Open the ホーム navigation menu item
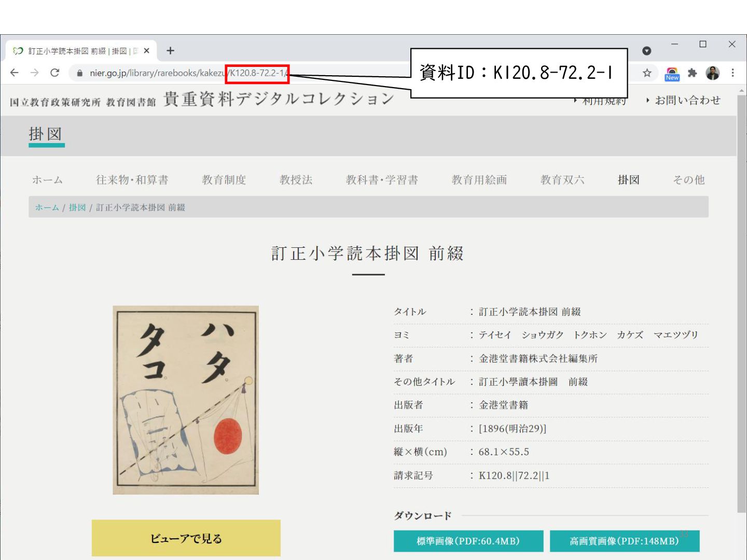 tap(47, 180)
